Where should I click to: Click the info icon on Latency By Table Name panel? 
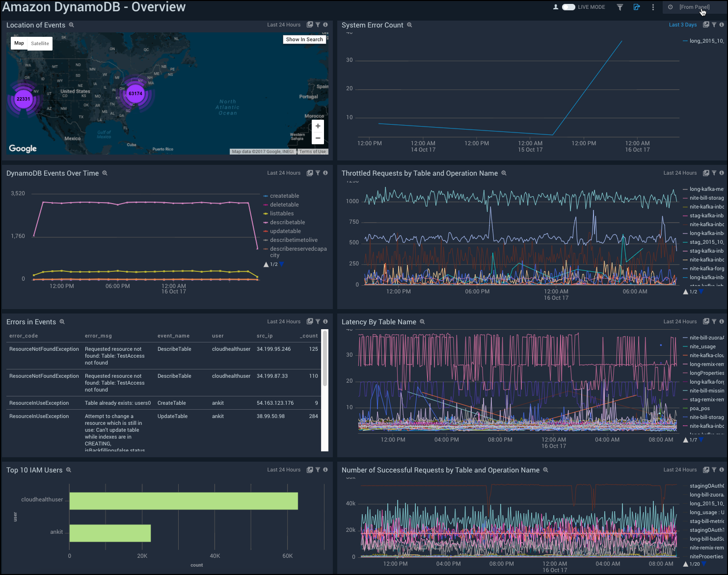(x=722, y=321)
